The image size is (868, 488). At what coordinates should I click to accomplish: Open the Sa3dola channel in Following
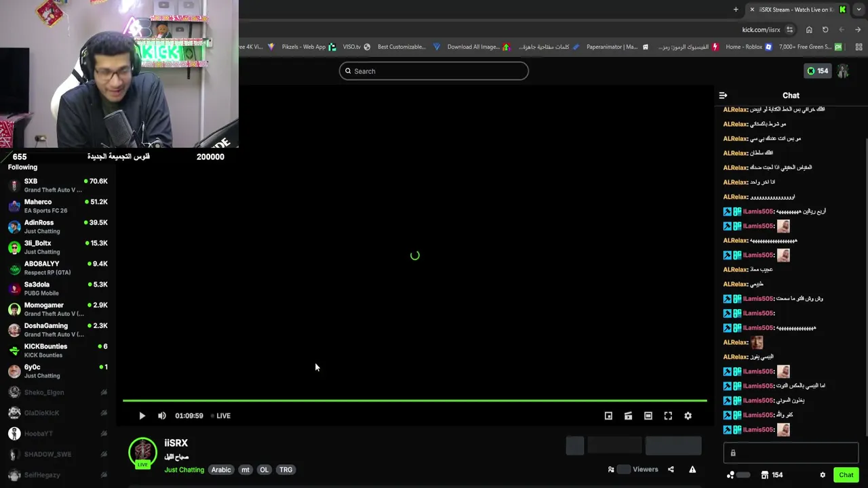coord(58,289)
